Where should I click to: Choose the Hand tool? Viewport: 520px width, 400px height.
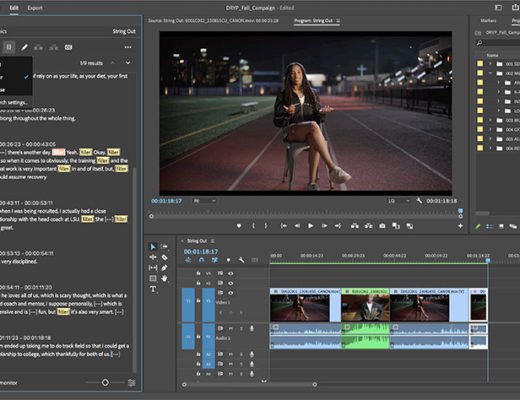pyautogui.click(x=164, y=278)
